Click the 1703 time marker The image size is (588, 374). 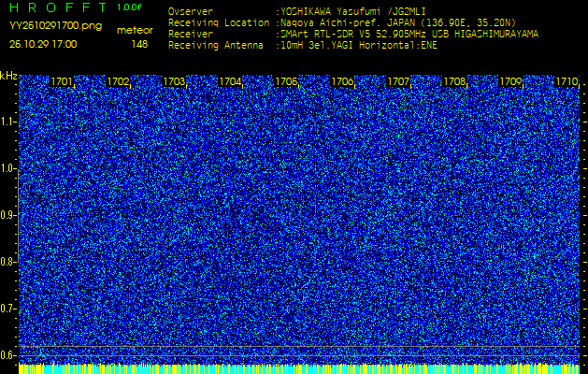(x=174, y=81)
